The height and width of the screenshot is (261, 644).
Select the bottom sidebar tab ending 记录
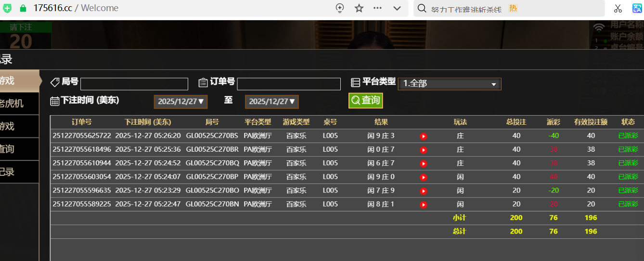coord(19,171)
